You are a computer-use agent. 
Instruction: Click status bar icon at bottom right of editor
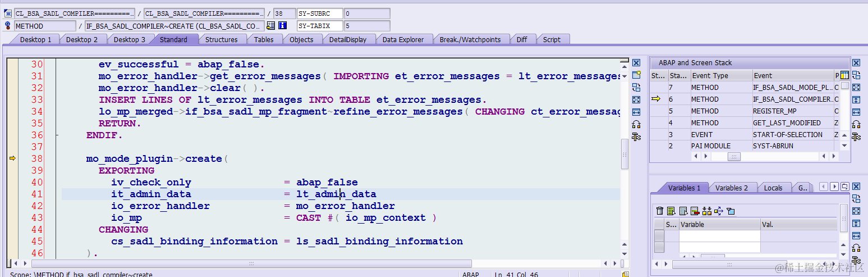coord(625,274)
